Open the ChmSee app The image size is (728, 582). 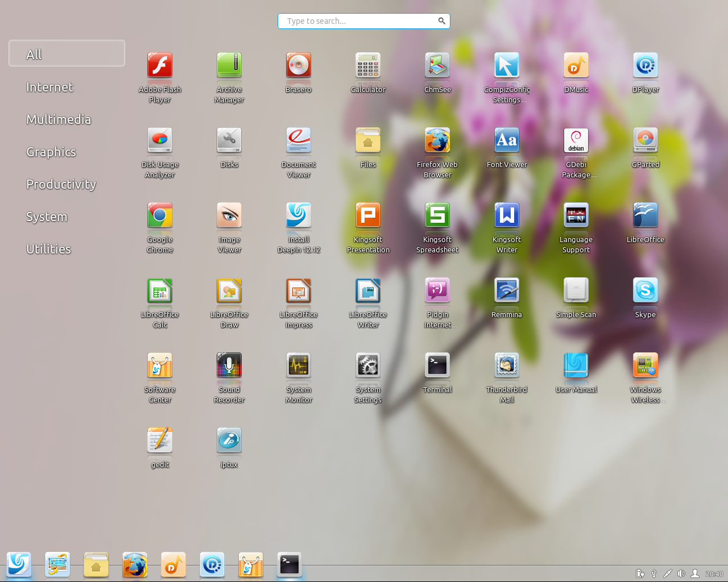pos(437,65)
